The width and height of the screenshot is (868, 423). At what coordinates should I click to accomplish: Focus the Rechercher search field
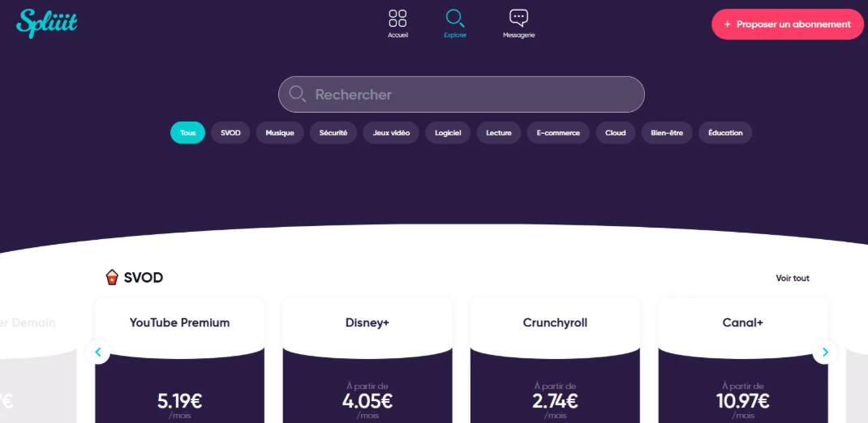461,95
